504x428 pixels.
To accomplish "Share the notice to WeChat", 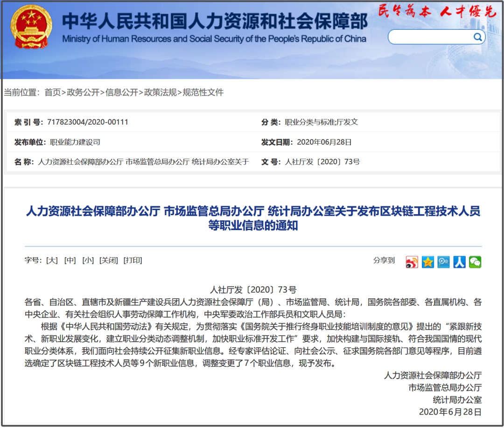I will 475,262.
